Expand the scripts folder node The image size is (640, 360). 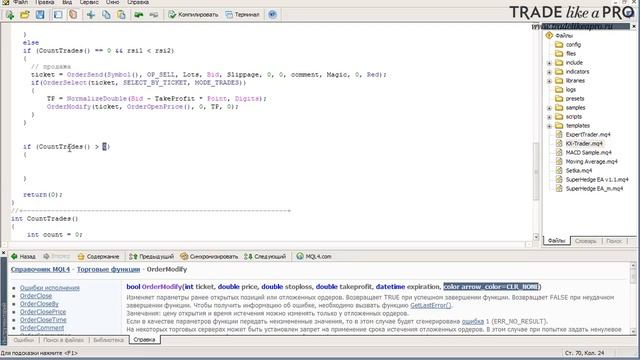coord(549,117)
